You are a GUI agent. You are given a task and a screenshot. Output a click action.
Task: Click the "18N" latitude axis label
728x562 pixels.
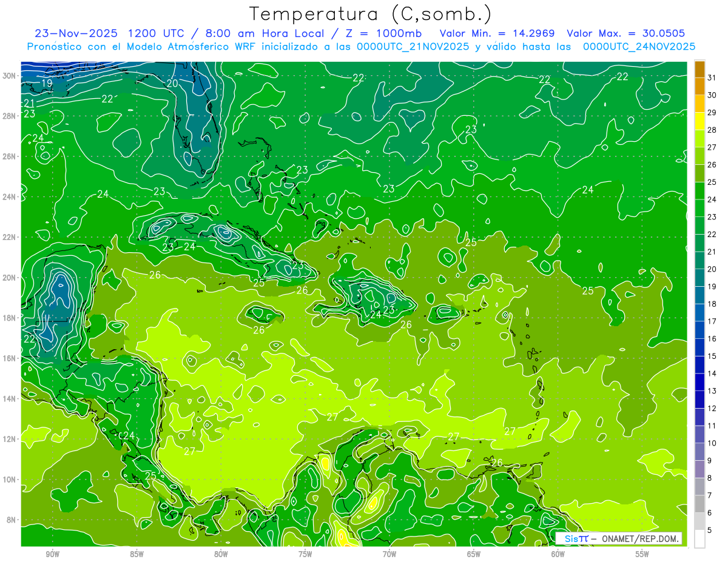pos(9,318)
